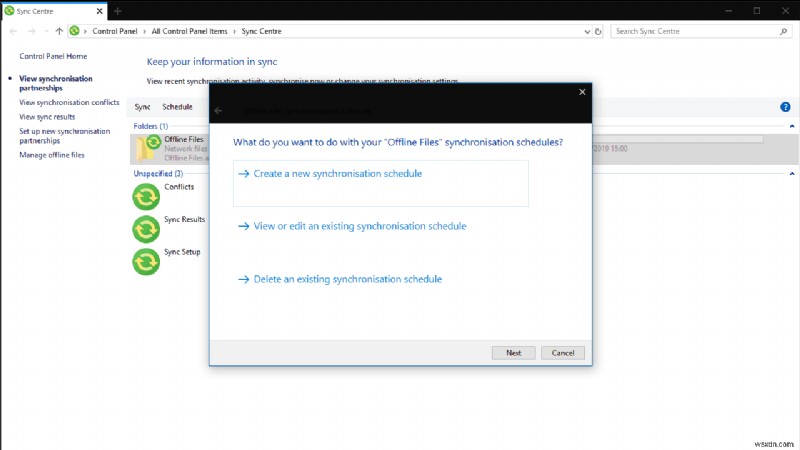Go up one folder level
This screenshot has width=800, height=450.
(x=59, y=31)
